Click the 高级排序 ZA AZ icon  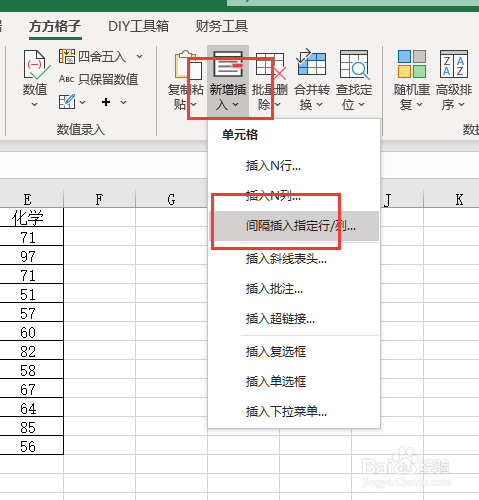[x=454, y=64]
